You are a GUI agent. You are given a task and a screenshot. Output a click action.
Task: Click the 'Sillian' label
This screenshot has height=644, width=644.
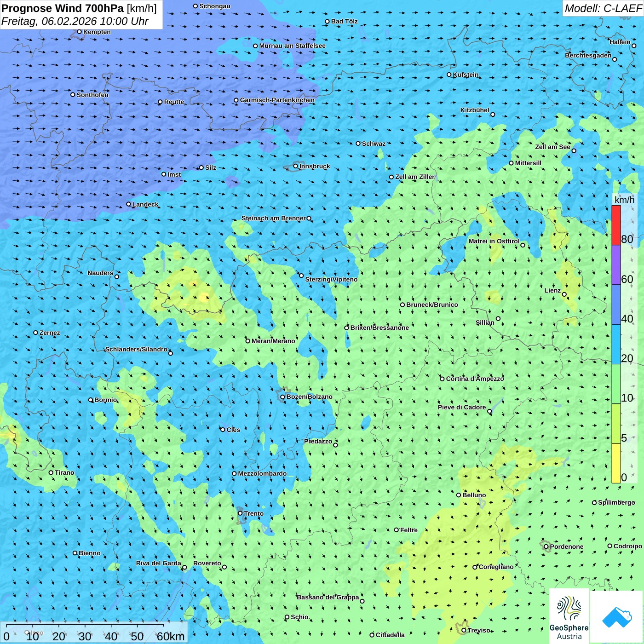pyautogui.click(x=485, y=322)
